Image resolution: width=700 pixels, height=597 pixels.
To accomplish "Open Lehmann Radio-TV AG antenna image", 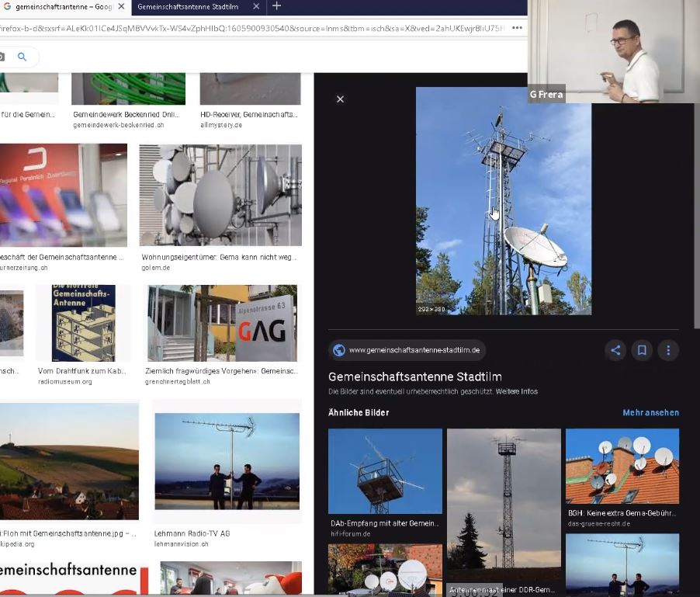I will [227, 461].
